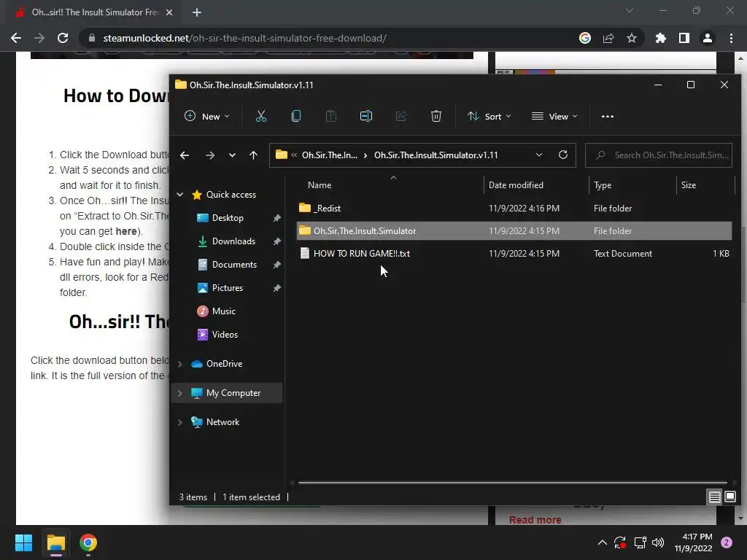Open Chrome three-dot menu
The width and height of the screenshot is (747, 560).
point(731,38)
